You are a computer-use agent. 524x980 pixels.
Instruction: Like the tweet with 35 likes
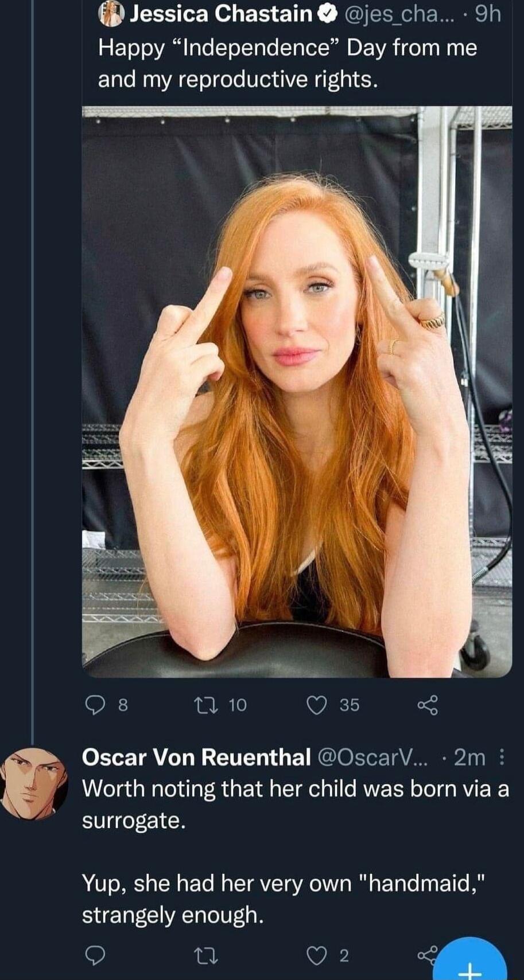pyautogui.click(x=317, y=705)
